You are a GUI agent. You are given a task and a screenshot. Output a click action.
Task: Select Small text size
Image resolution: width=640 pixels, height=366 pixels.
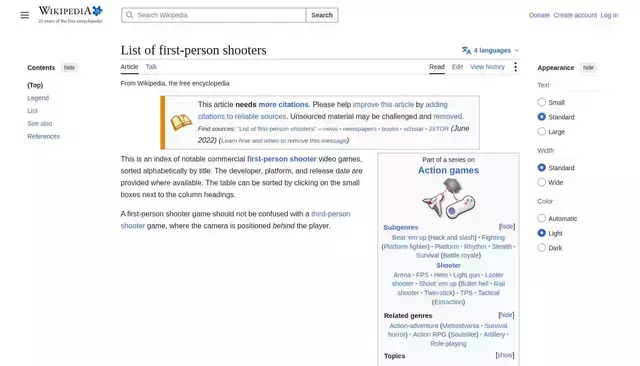pyautogui.click(x=542, y=102)
